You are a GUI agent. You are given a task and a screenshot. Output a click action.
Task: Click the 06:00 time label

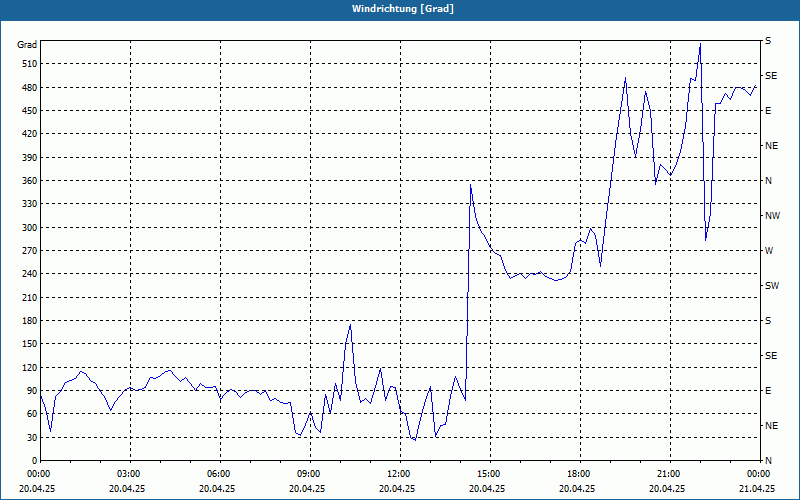pos(220,474)
